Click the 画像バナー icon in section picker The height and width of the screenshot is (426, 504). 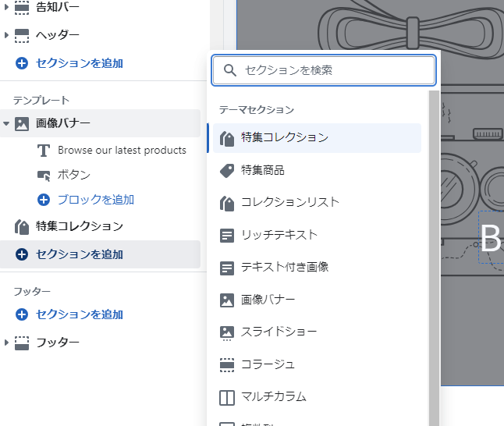click(227, 300)
